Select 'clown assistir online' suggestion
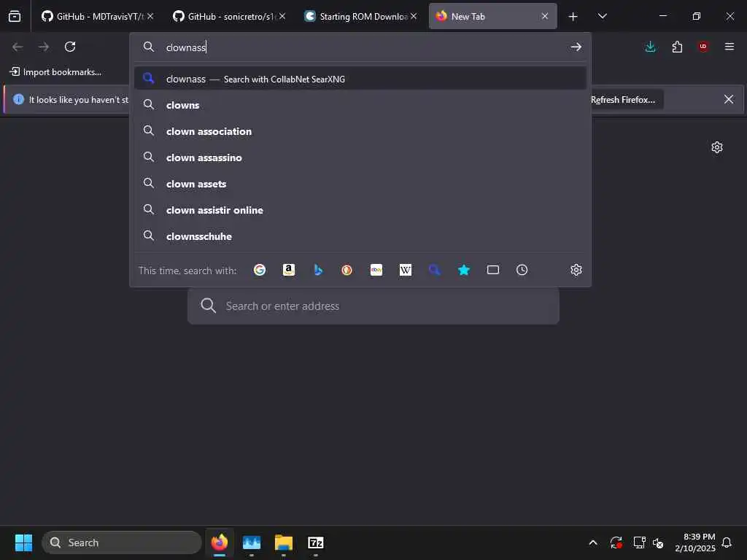Screen dimensions: 747x560 pyautogui.click(x=360, y=209)
